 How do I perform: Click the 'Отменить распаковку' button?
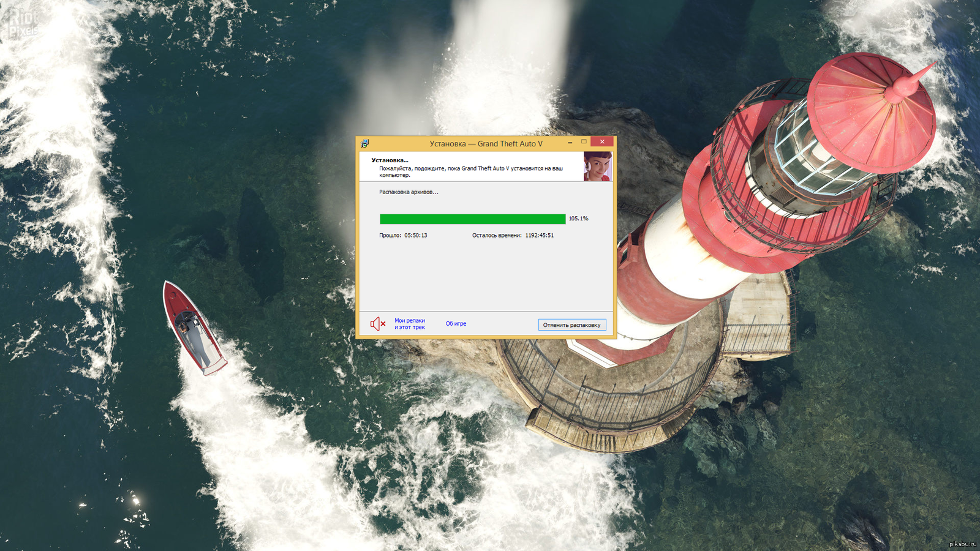pyautogui.click(x=572, y=325)
